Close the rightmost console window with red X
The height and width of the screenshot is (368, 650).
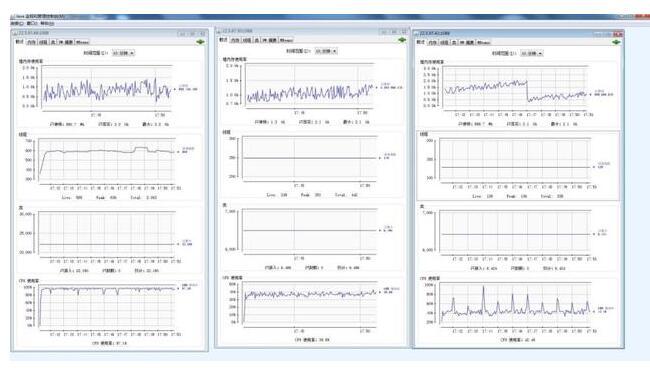618,34
